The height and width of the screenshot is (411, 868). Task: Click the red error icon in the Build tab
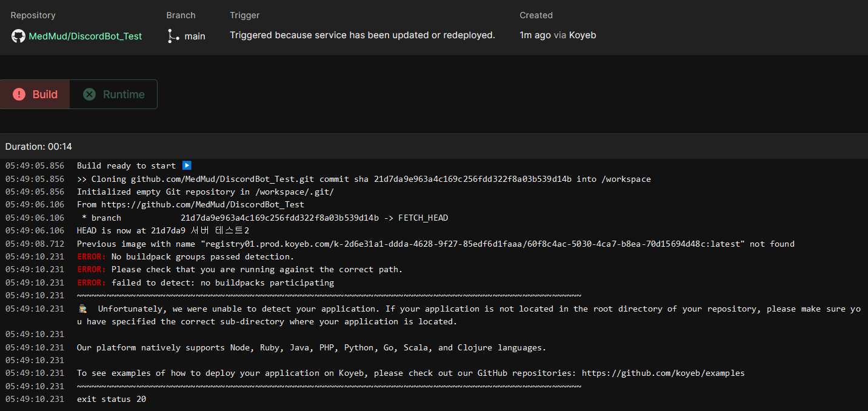19,95
